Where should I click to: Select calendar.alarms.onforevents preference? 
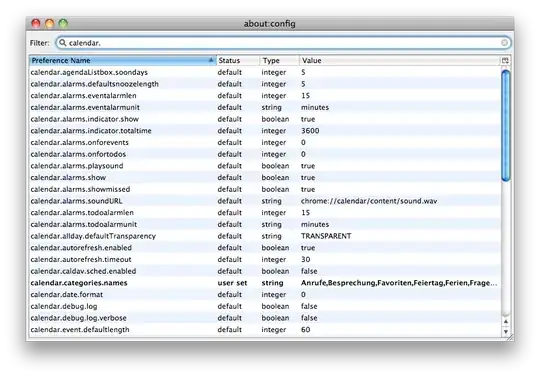pyautogui.click(x=265, y=143)
